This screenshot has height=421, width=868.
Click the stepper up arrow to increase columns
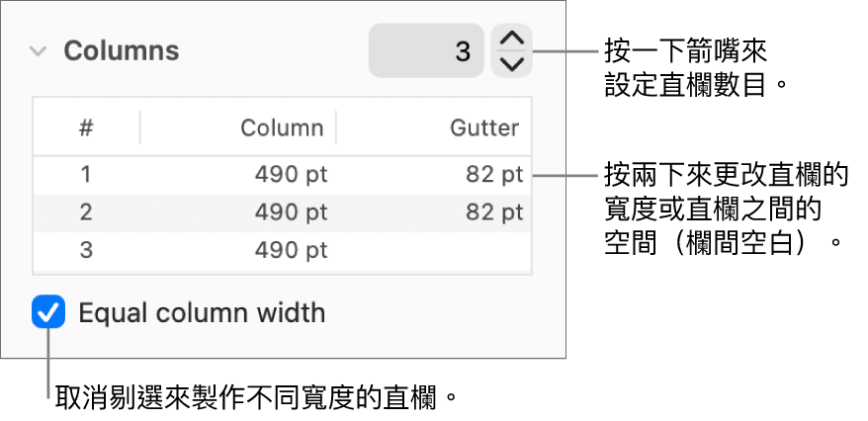click(511, 40)
